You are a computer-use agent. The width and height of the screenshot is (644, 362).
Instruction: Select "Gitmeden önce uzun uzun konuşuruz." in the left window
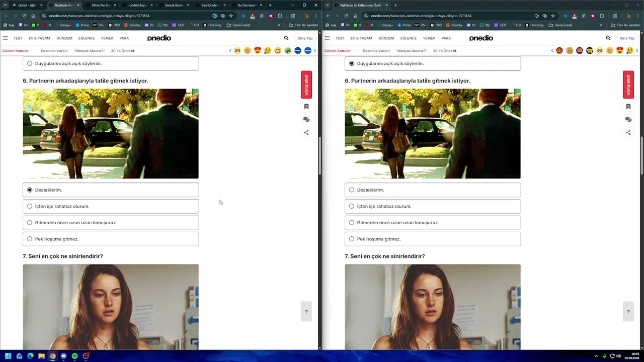(x=111, y=223)
